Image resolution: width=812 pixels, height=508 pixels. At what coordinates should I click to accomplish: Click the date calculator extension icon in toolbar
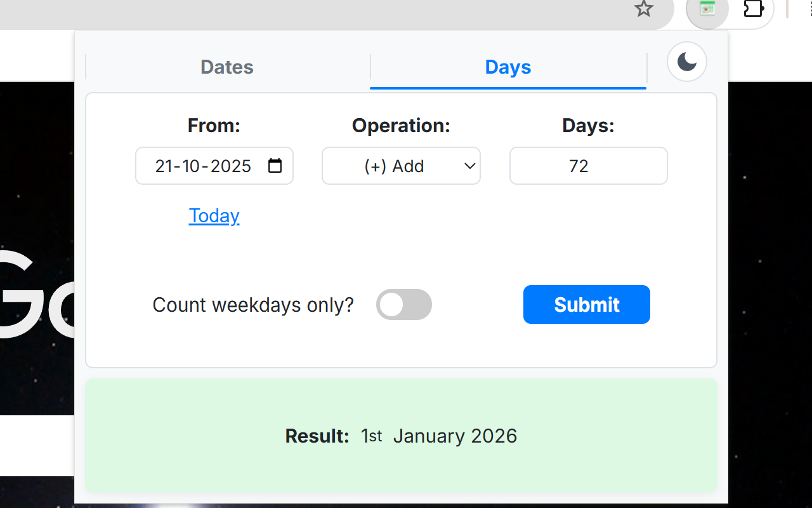[x=707, y=10]
